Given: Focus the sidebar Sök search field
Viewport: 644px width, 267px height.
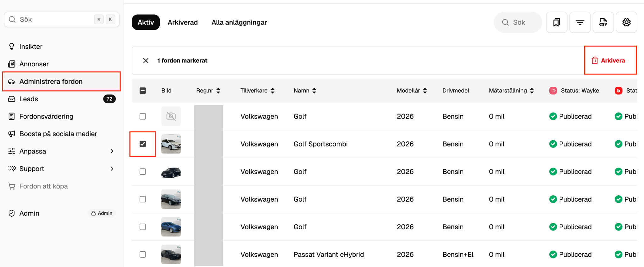Looking at the screenshot, I should point(62,19).
